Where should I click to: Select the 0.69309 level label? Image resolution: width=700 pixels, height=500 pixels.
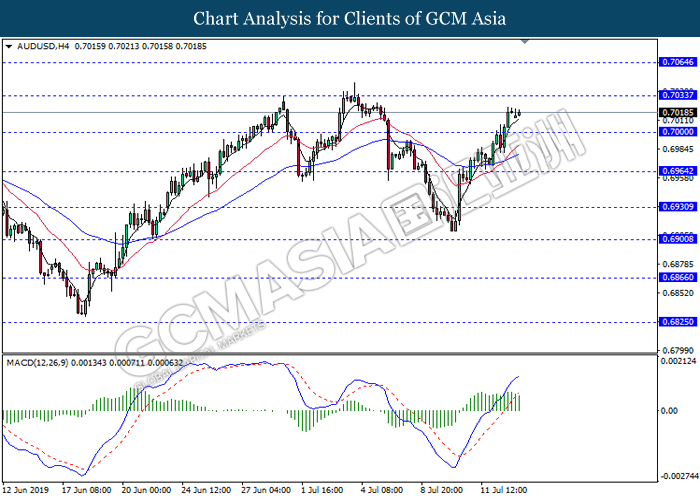click(x=678, y=207)
